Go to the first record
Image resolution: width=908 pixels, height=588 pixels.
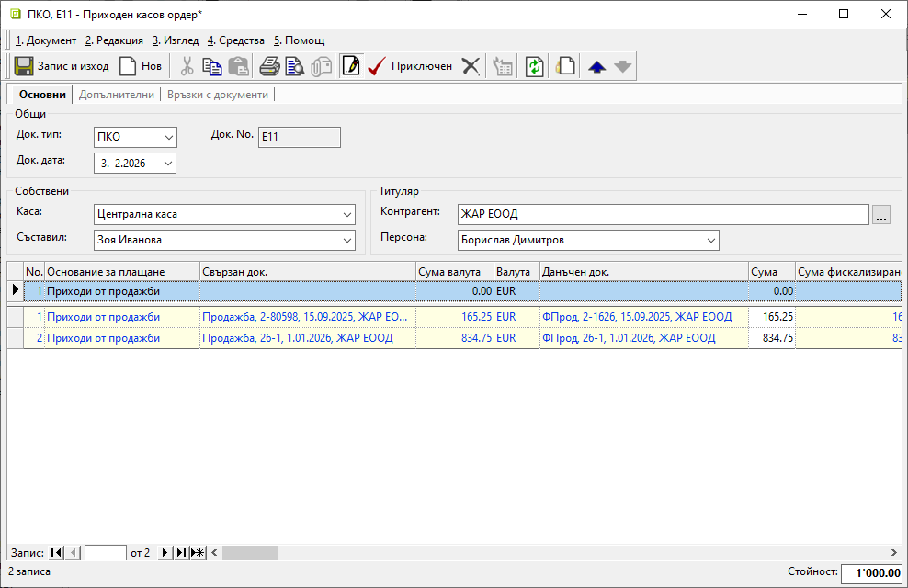(x=56, y=552)
